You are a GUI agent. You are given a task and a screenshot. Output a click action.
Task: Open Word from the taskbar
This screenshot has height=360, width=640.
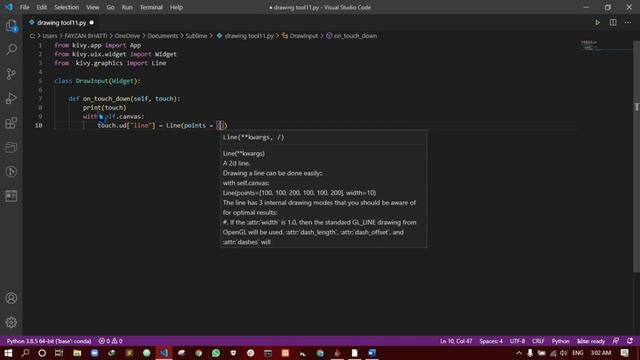click(372, 353)
